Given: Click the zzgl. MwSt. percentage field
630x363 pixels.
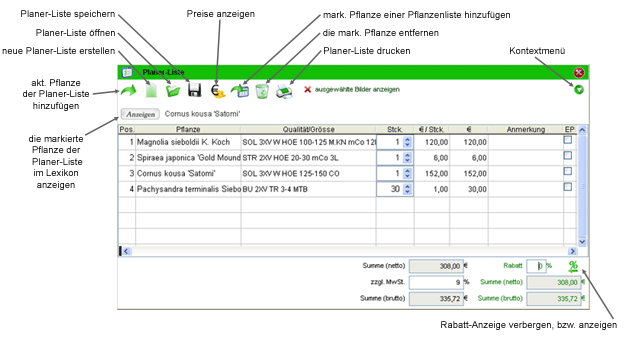Looking at the screenshot, I should (436, 282).
